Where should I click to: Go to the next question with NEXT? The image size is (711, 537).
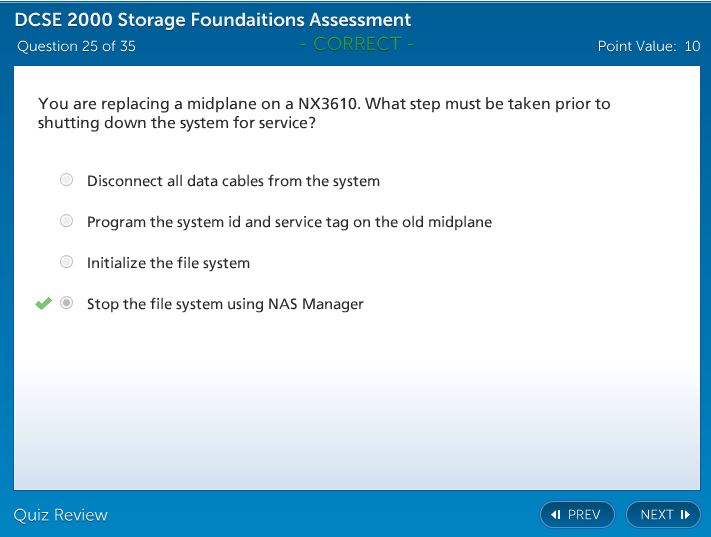(663, 515)
